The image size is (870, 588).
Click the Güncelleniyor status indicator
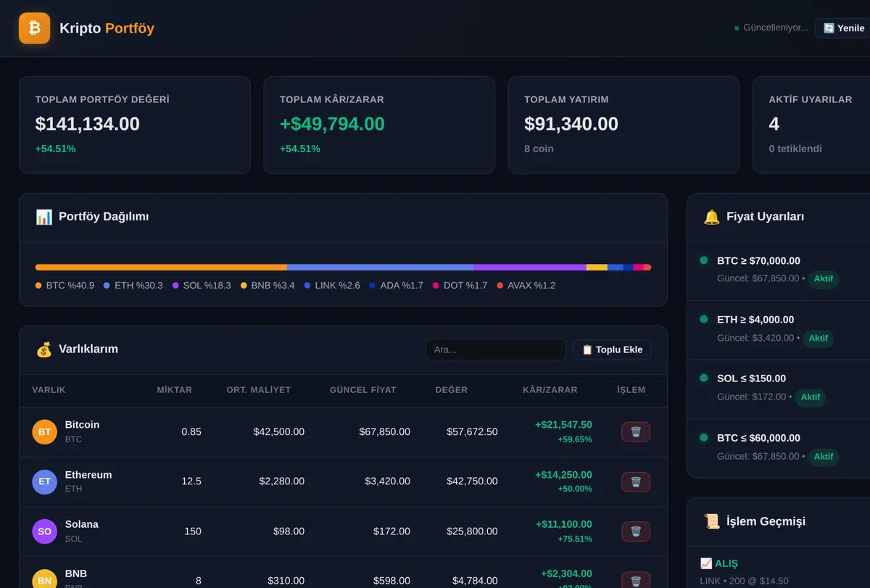tap(771, 28)
